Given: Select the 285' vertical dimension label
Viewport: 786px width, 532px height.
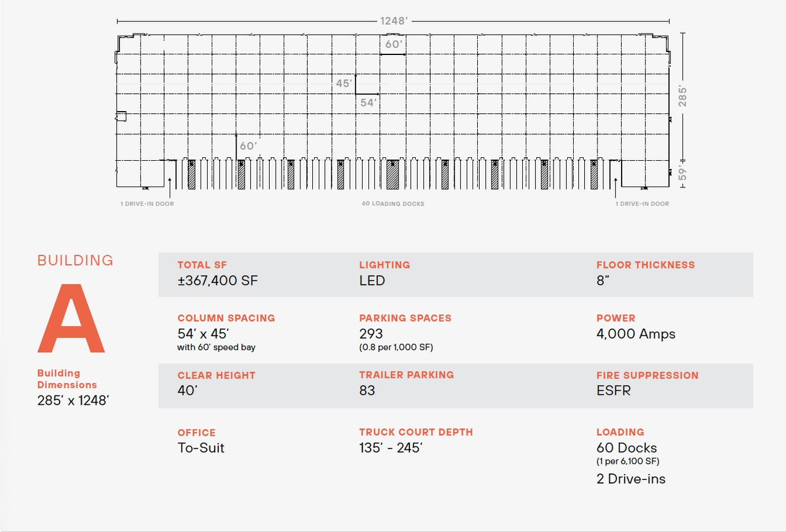Looking at the screenshot, I should [x=683, y=96].
